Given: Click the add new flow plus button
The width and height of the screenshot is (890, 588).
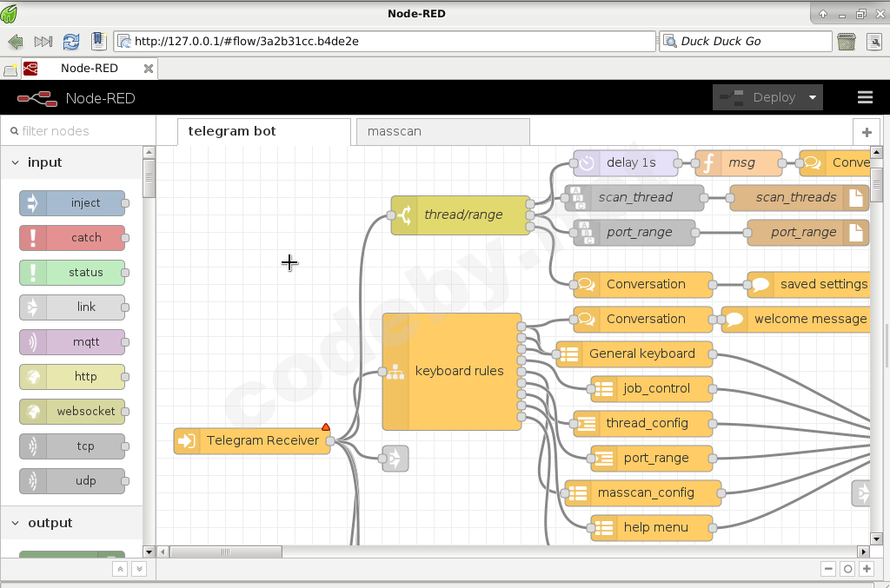Looking at the screenshot, I should click(x=866, y=132).
